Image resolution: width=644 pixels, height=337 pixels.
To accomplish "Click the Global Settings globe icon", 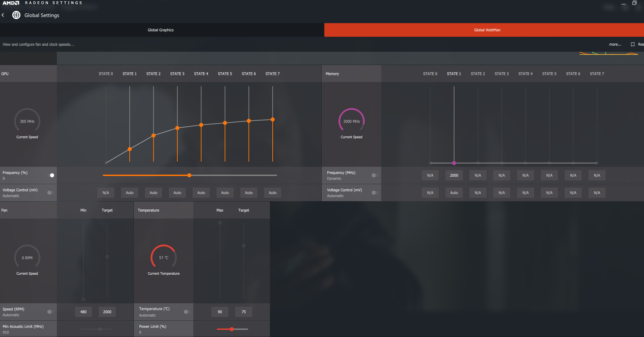I will 16,15.
